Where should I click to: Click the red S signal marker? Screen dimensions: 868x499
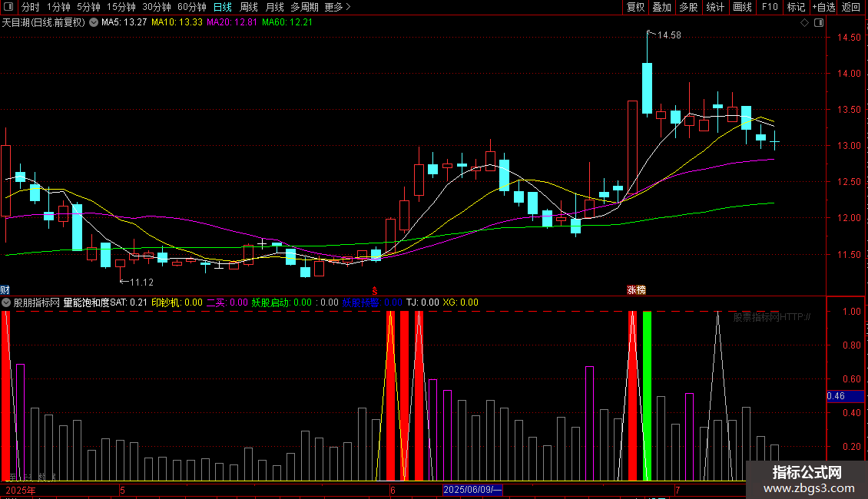click(375, 290)
